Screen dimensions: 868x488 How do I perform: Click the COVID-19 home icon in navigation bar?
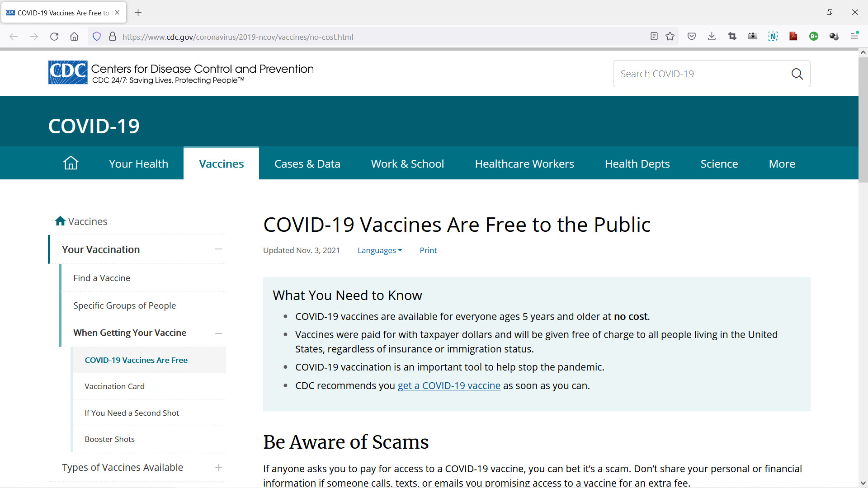pyautogui.click(x=71, y=163)
